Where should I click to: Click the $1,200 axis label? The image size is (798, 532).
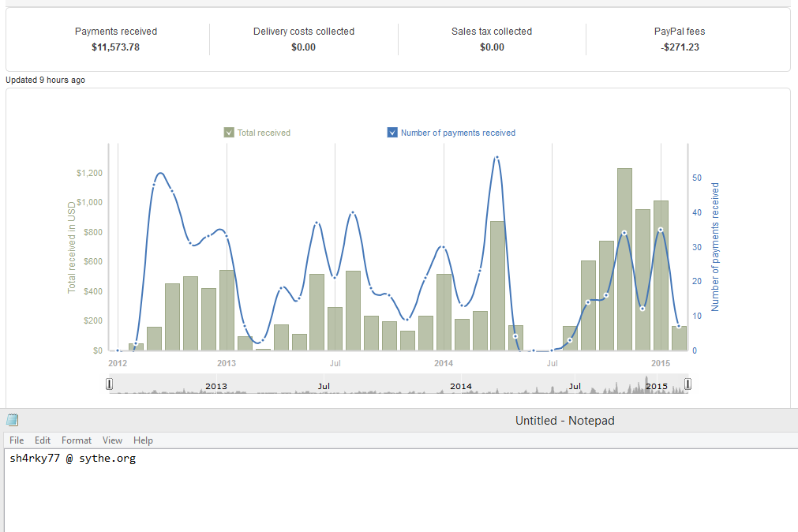click(x=89, y=173)
